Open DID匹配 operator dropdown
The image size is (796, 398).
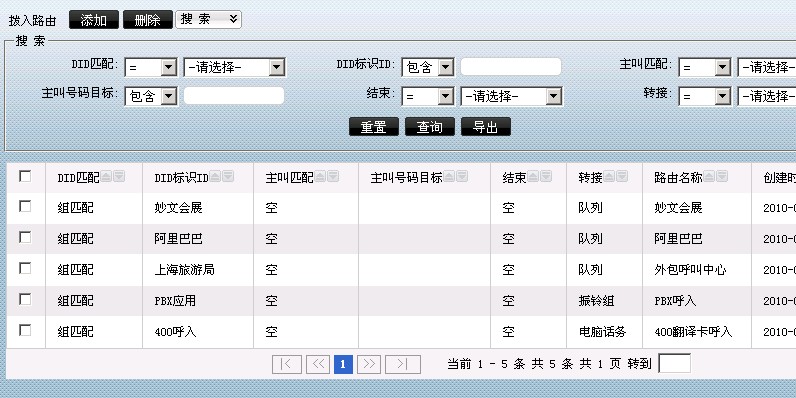click(x=150, y=67)
